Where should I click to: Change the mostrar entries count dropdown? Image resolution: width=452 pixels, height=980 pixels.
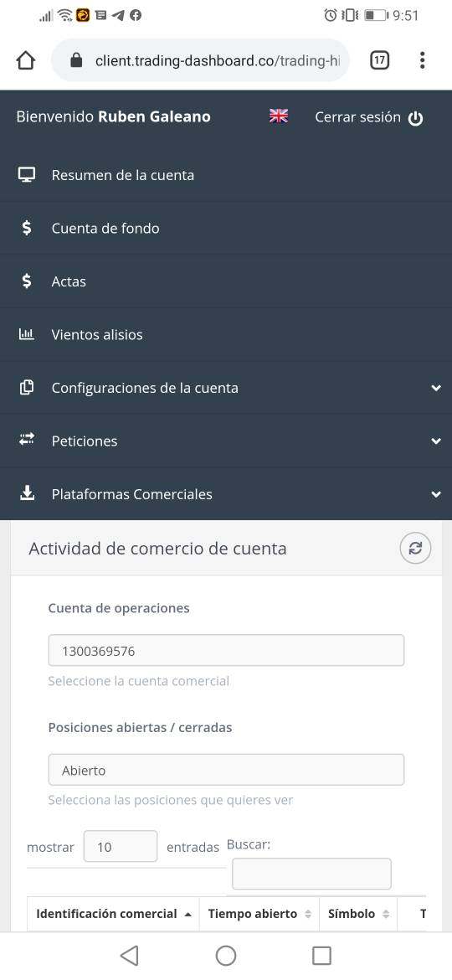click(121, 847)
